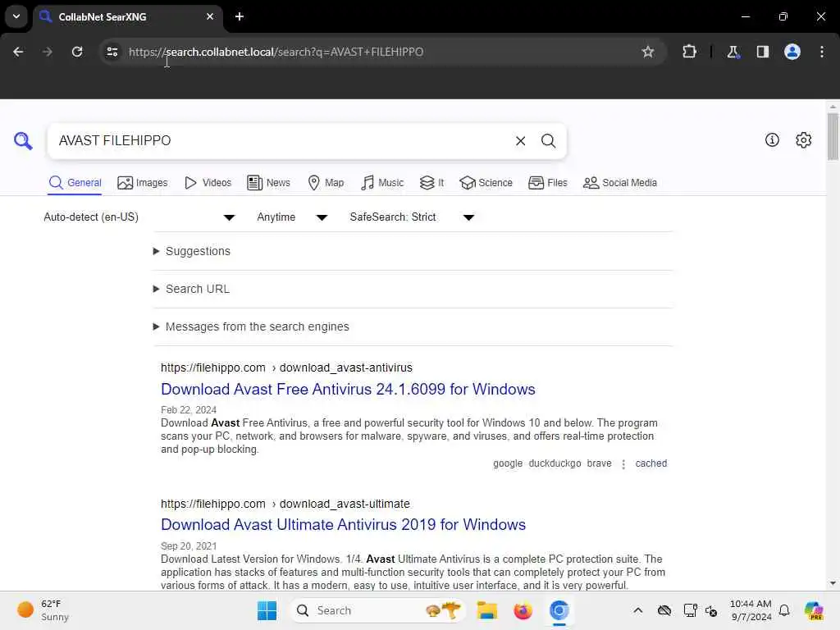Open Download Avast Free Antivirus 24.1.6099 link

pos(348,390)
